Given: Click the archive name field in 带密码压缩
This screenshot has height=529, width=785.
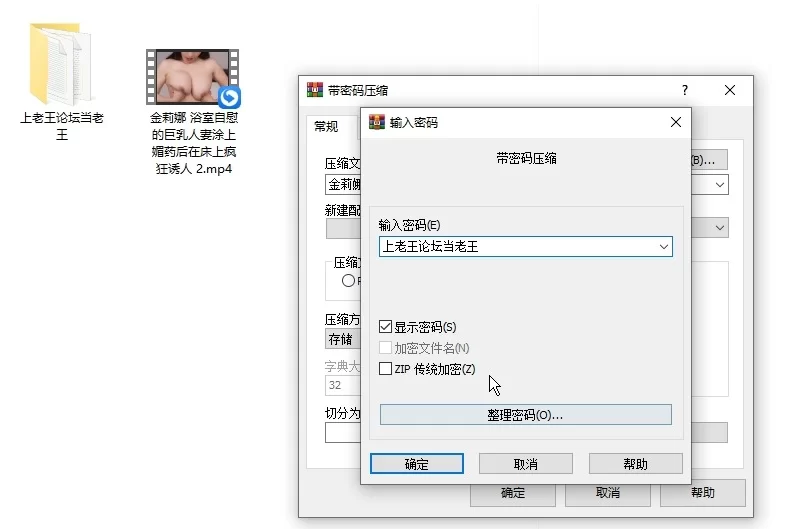Looking at the screenshot, I should 343,185.
